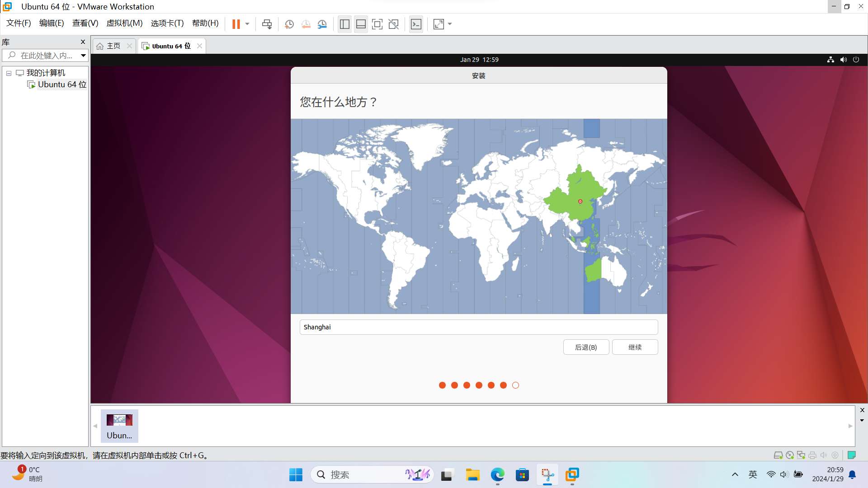Open the 虚拟机(M) menu

pos(124,23)
